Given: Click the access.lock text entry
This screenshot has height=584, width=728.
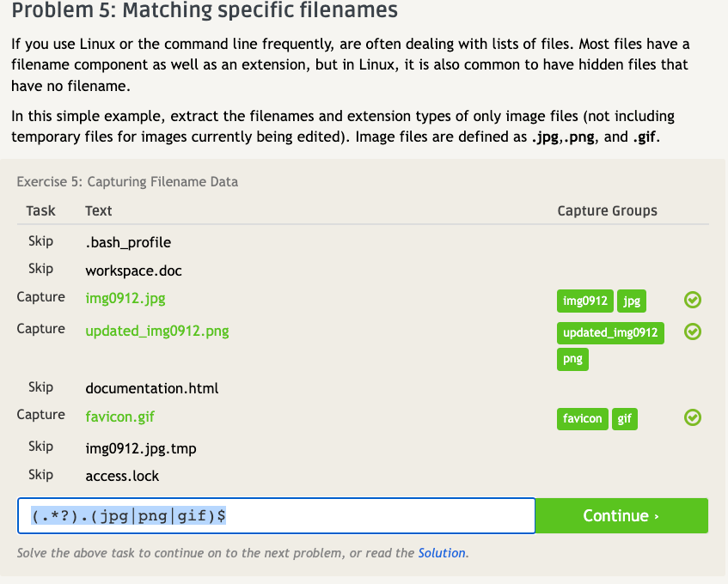Looking at the screenshot, I should 122,476.
